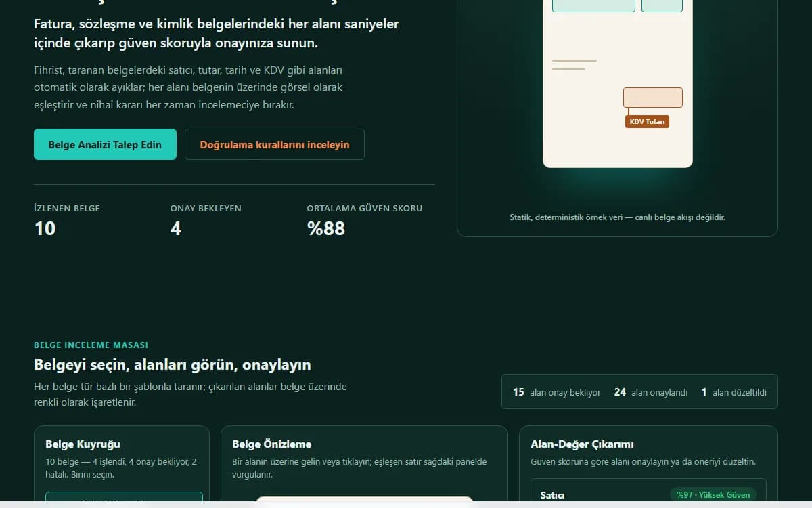Click the BELGE İNCELEME MASASI section label

[91, 345]
